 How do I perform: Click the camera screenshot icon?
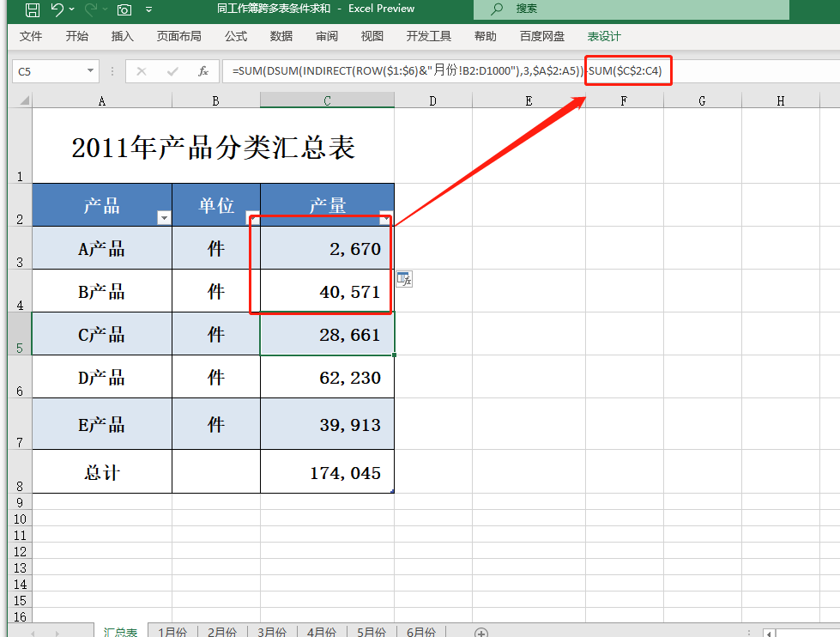[x=124, y=9]
